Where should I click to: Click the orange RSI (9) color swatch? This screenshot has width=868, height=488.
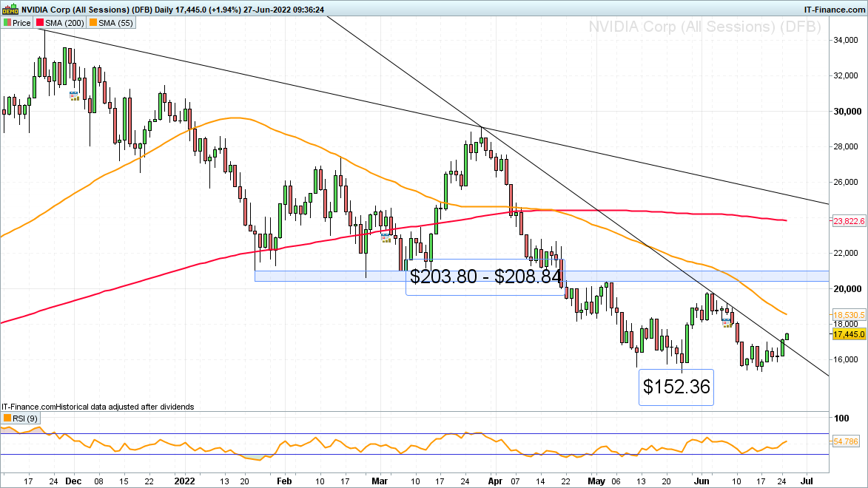click(x=7, y=418)
